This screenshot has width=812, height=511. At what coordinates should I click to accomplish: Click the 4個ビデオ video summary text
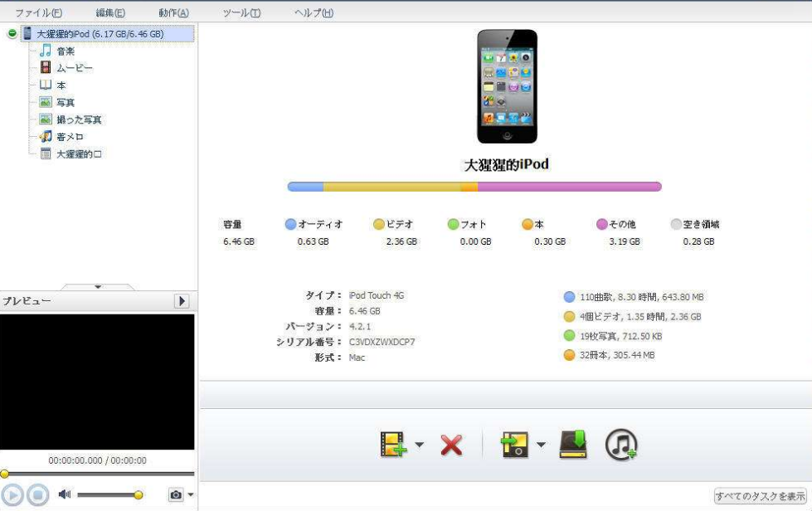(640, 317)
